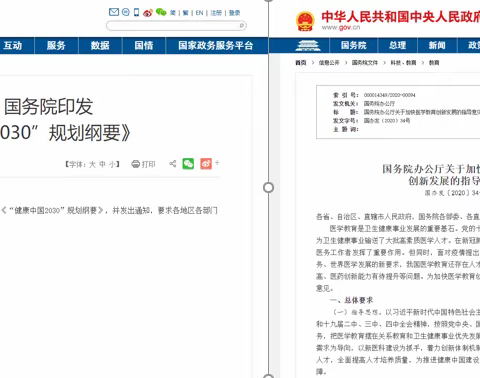The width and height of the screenshot is (480, 378).
Task: Click the 国务院办公厅关于 document title on right page
Action: pyautogui.click(x=431, y=169)
